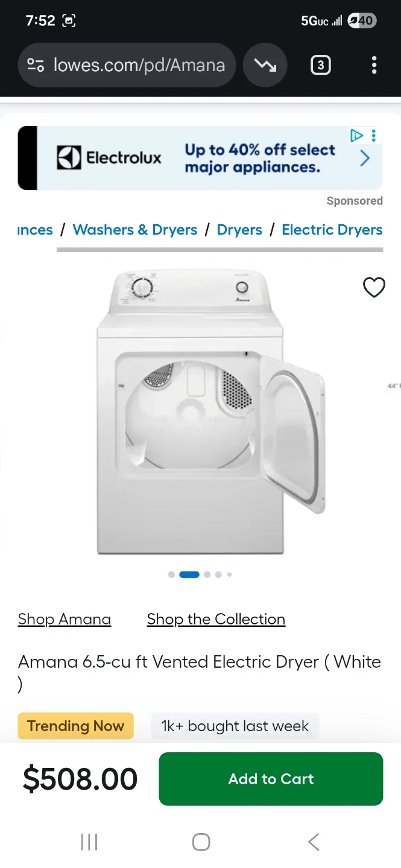Image resolution: width=401 pixels, height=868 pixels.
Task: Tap the downward trend arrow beside the address bar
Action: tap(265, 65)
